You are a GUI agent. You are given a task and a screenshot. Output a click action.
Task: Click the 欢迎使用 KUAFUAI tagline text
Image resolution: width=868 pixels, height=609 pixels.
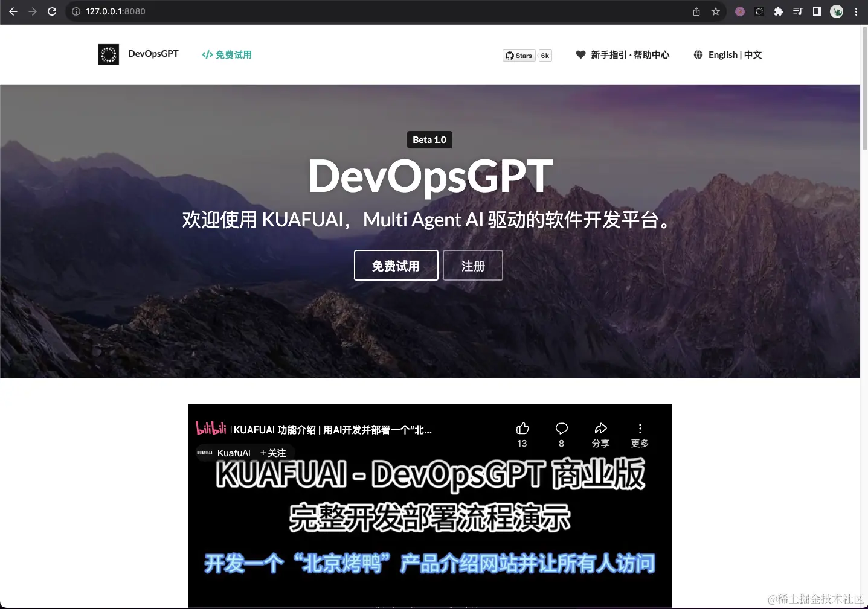427,220
